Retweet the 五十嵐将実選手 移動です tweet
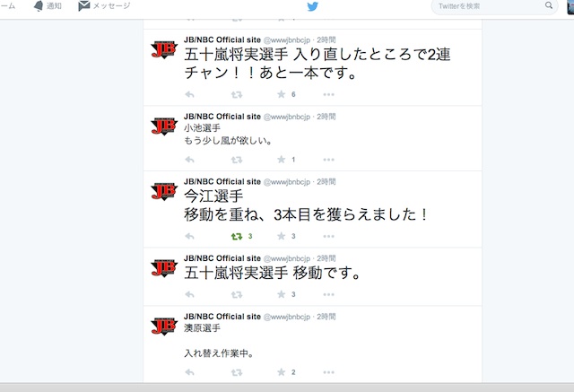The image size is (574, 392). point(237,294)
